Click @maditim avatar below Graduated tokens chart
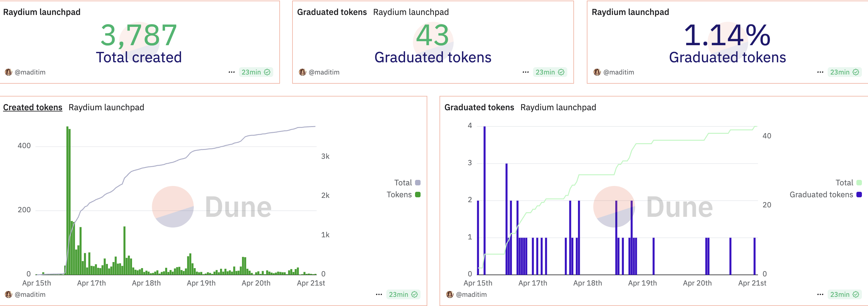This screenshot has width=868, height=306. point(450,295)
